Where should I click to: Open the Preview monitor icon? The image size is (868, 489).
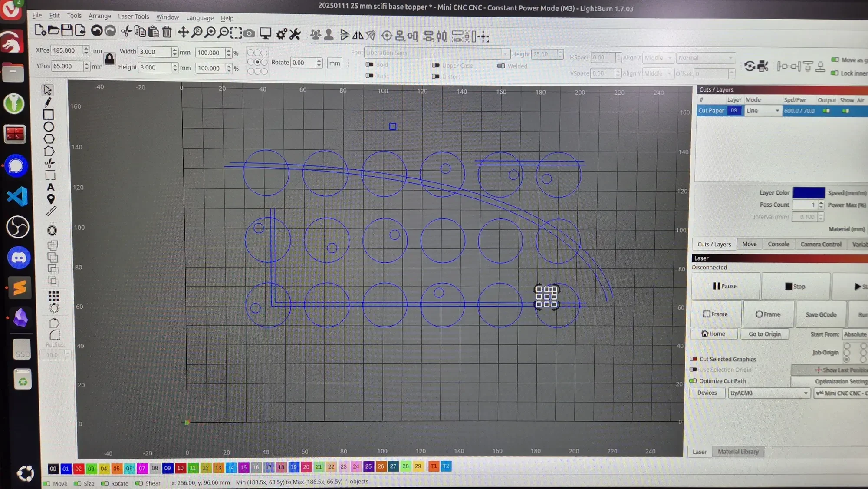pyautogui.click(x=265, y=33)
